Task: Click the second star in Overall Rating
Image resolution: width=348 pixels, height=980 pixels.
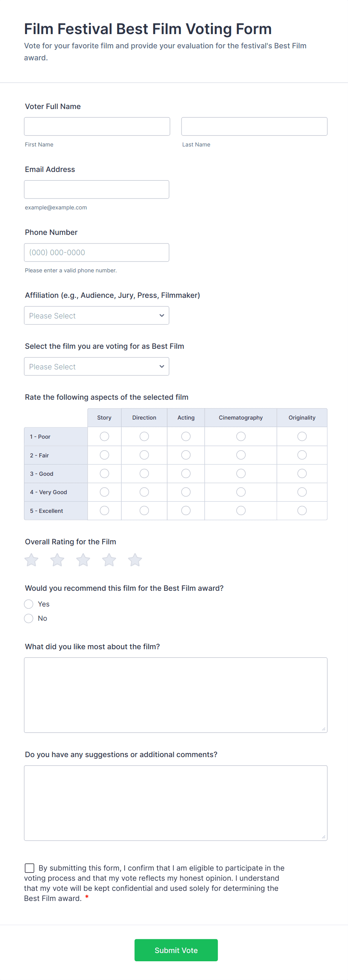Action: click(57, 560)
